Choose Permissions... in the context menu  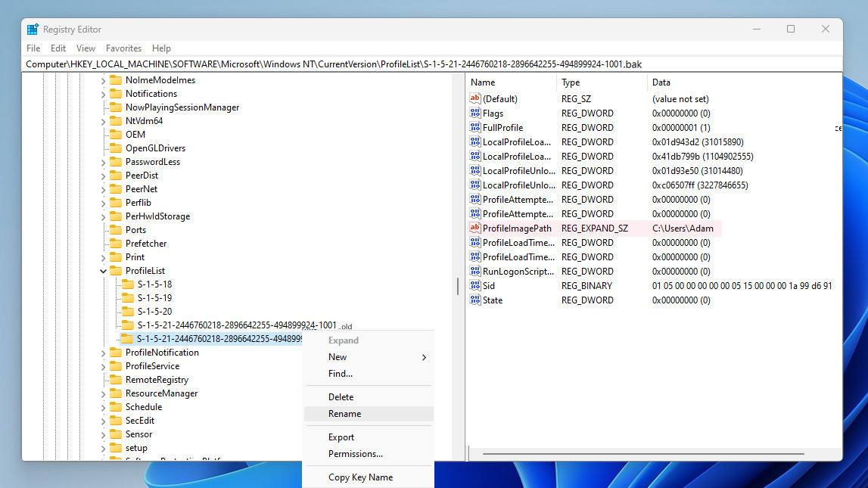369,454
